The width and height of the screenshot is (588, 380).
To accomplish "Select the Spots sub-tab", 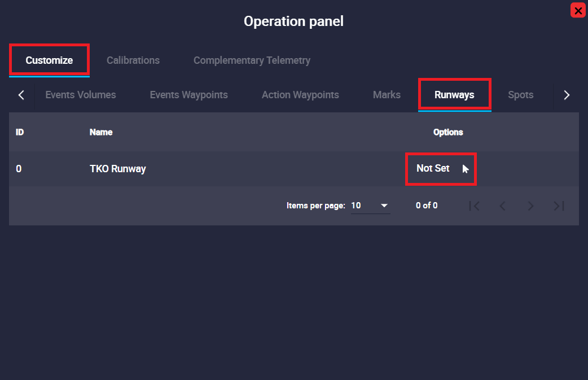I will coord(520,95).
